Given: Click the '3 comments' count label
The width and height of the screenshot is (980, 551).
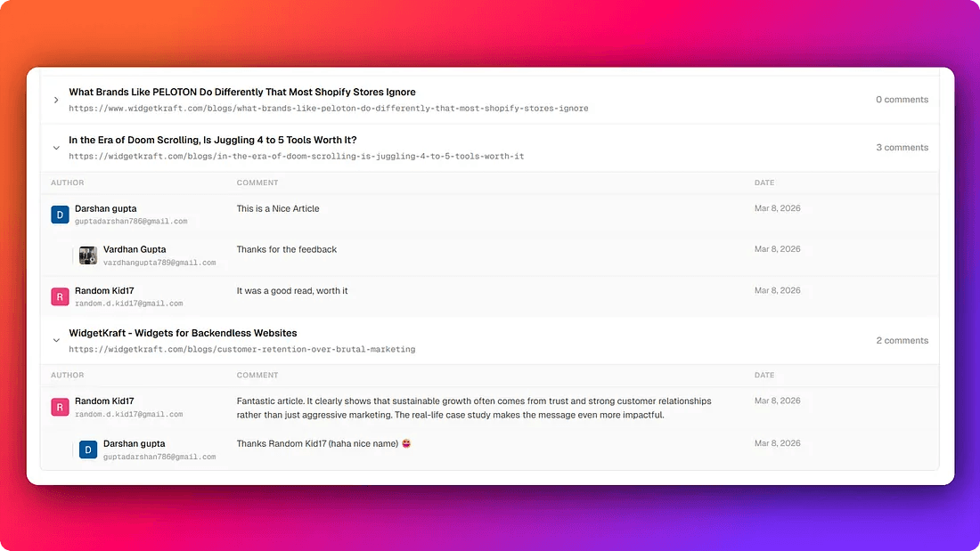Looking at the screenshot, I should tap(902, 147).
